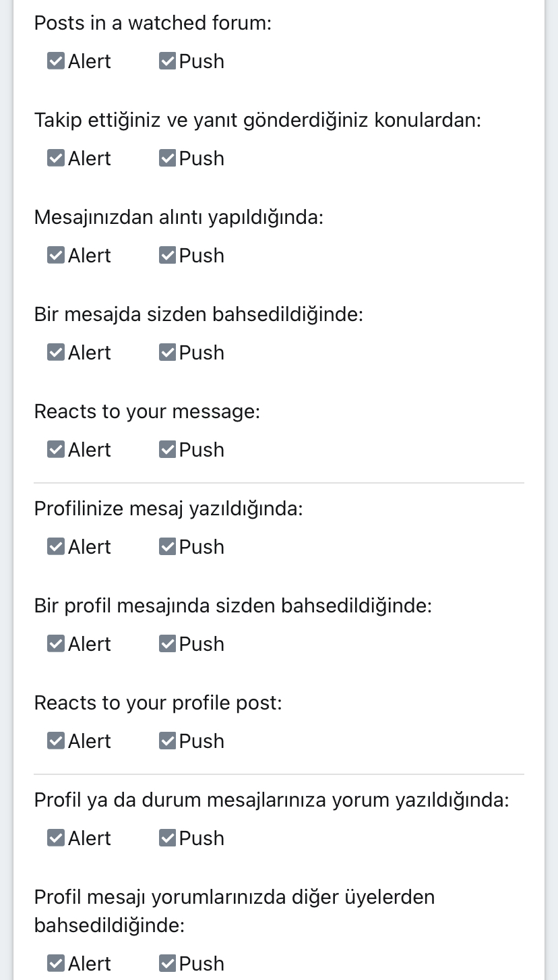Toggle Alert for 'durum mesajlarınıza yorum yazıldığında'
The image size is (558, 980).
[56, 838]
